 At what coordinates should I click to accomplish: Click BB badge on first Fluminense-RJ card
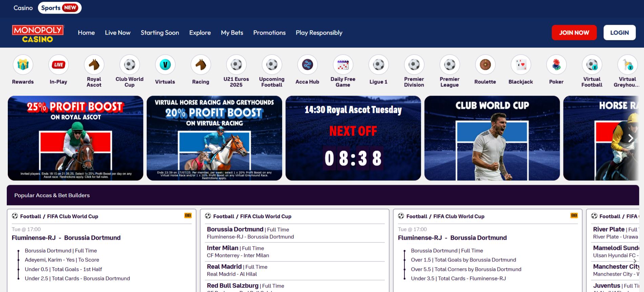coord(188,216)
